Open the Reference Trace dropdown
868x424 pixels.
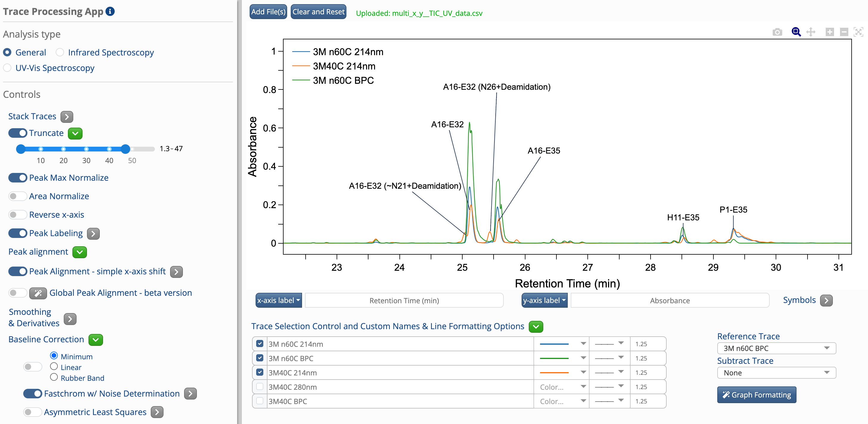[776, 348]
